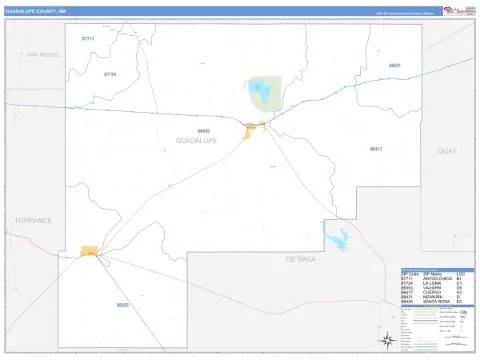This screenshot has width=480, height=360.
Task: Click the ZIP code label 87724
Action: (x=110, y=74)
